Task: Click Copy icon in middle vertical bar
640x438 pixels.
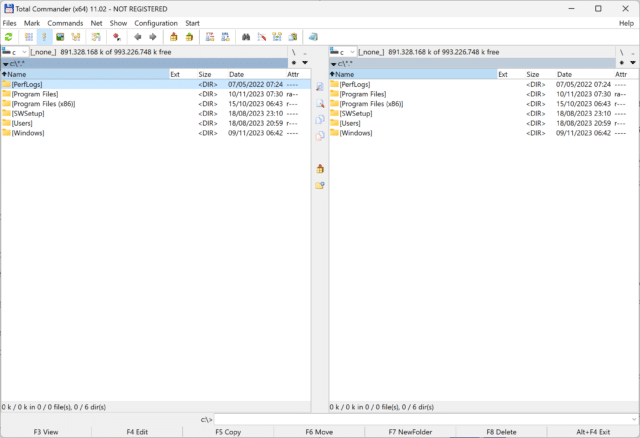Action: (x=320, y=120)
